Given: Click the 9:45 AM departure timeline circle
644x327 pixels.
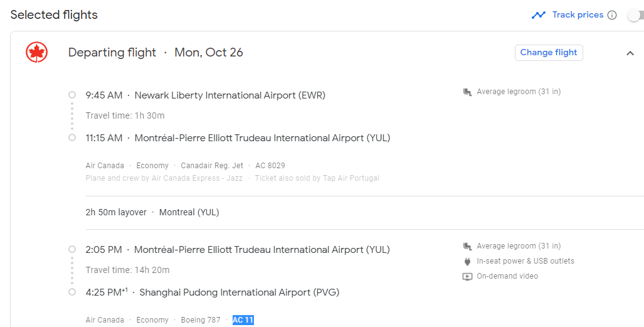Looking at the screenshot, I should point(72,95).
